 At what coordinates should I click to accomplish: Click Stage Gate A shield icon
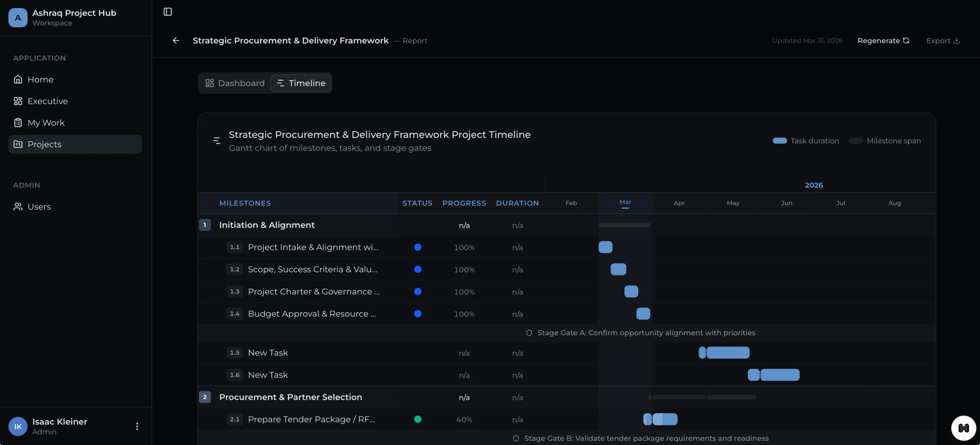pos(529,333)
